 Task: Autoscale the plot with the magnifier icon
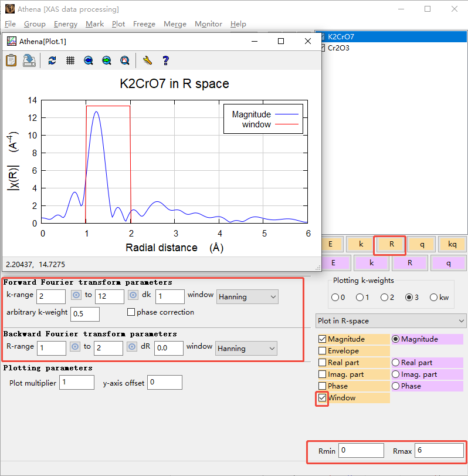(124, 60)
